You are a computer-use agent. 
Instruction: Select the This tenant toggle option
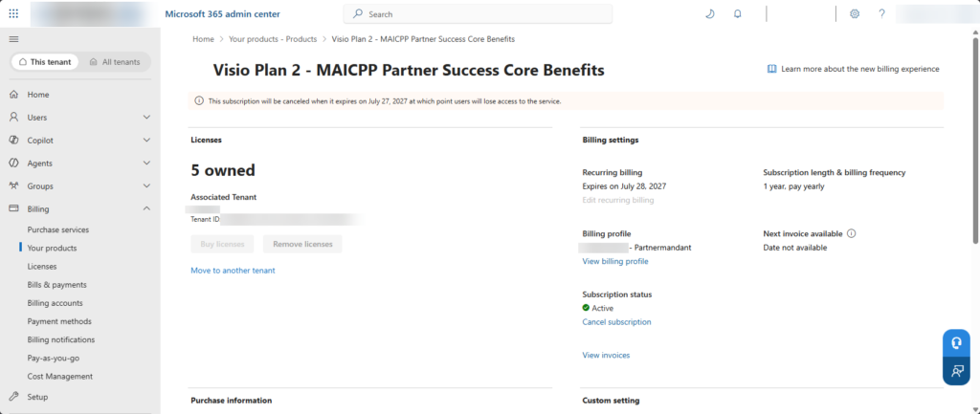(45, 62)
